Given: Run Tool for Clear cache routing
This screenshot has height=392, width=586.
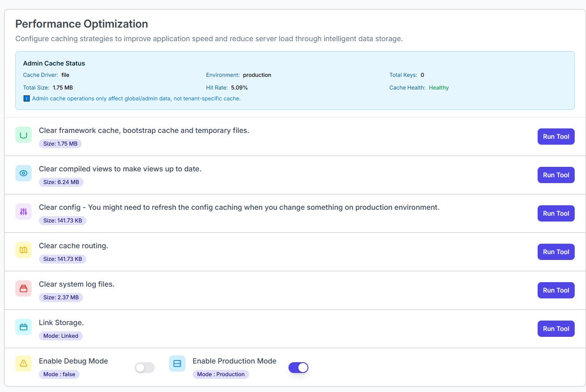Looking at the screenshot, I should [x=556, y=252].
